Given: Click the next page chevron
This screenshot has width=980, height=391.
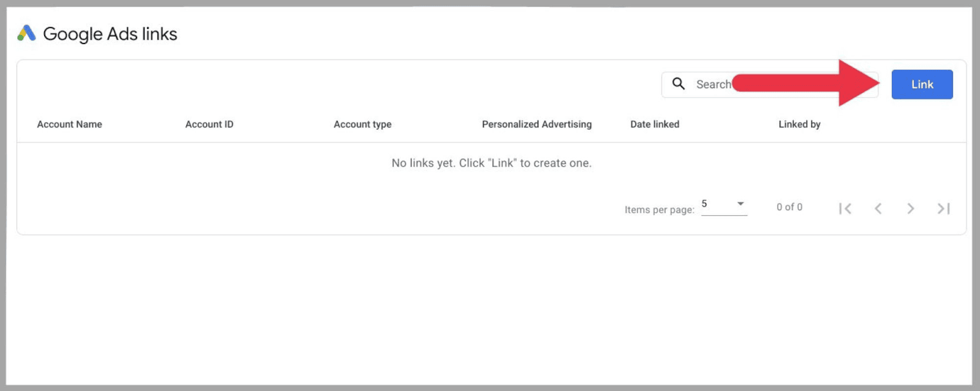Looking at the screenshot, I should tap(910, 208).
